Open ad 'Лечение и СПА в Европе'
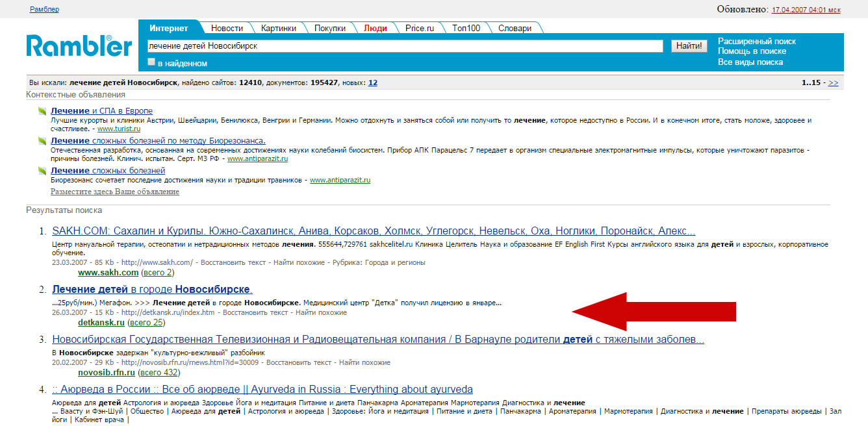The width and height of the screenshot is (868, 426). click(x=101, y=111)
